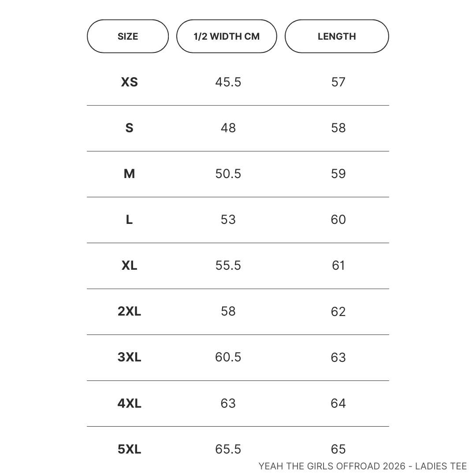Click the LENGTH header pill

pos(337,37)
